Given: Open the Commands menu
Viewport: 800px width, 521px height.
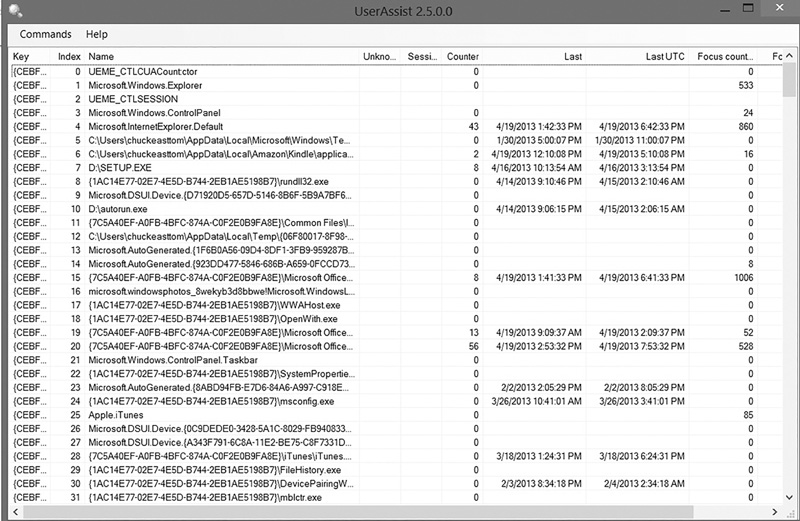Looking at the screenshot, I should [x=45, y=34].
